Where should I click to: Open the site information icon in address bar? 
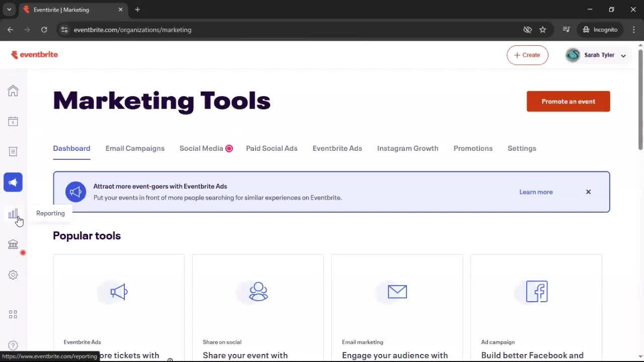(x=64, y=30)
